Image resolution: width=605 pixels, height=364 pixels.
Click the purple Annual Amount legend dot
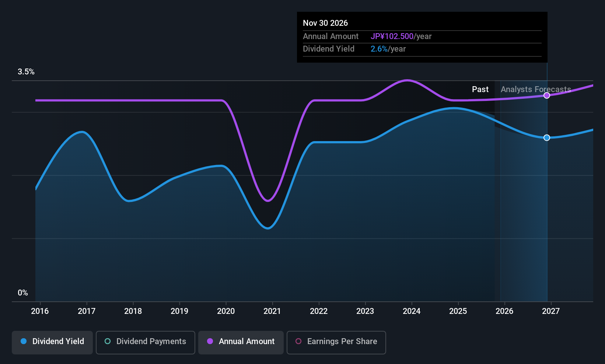tap(210, 341)
